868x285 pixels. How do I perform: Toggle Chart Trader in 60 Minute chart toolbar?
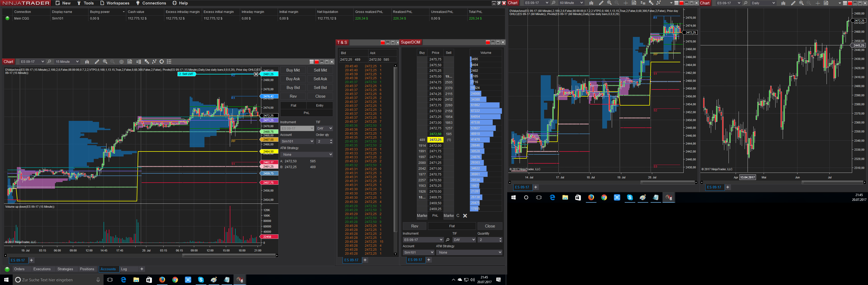click(x=643, y=3)
